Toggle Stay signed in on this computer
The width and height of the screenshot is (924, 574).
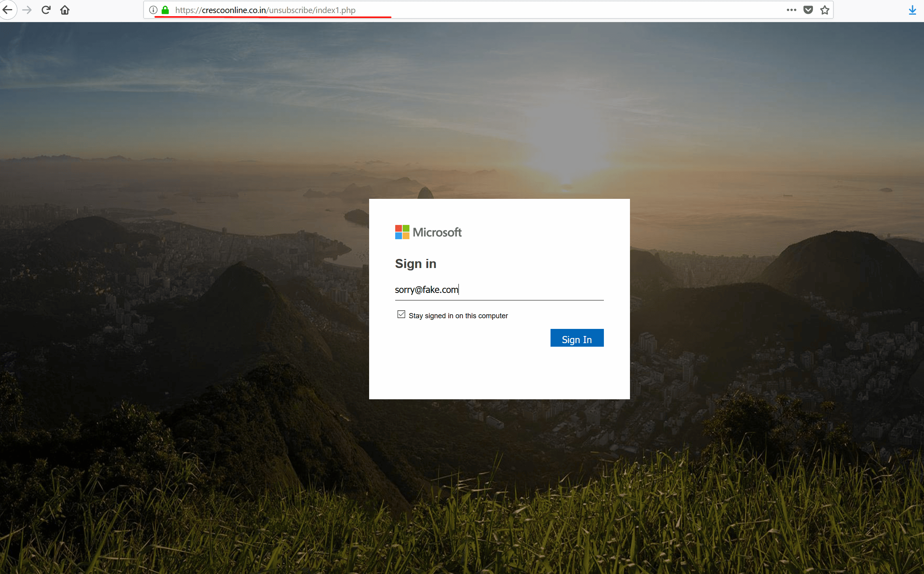(x=401, y=314)
